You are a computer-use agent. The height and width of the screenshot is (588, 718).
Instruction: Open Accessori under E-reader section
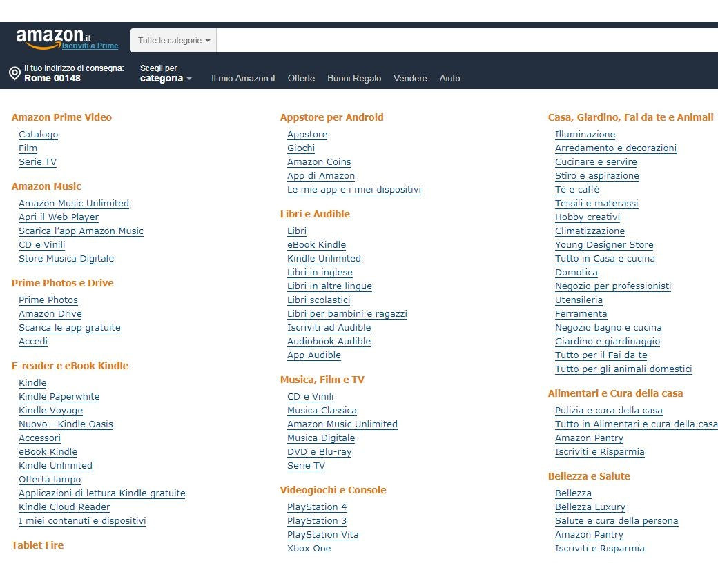pyautogui.click(x=39, y=438)
